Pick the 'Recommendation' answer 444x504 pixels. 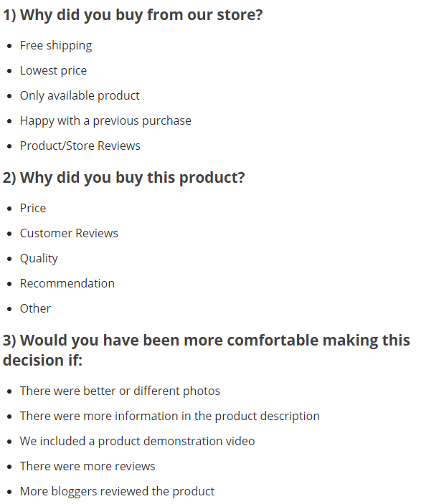[x=67, y=283]
